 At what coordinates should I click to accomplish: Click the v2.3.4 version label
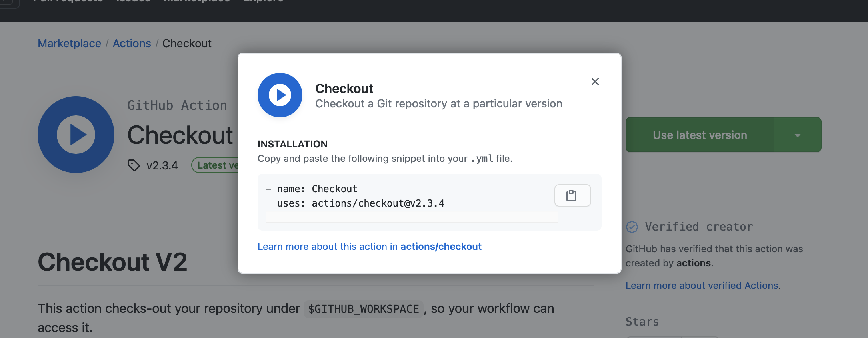[x=162, y=165]
